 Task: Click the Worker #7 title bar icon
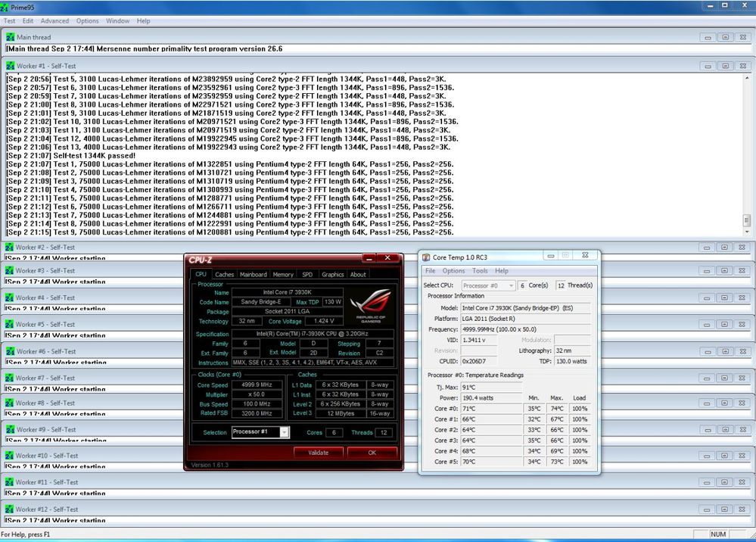[x=9, y=377]
